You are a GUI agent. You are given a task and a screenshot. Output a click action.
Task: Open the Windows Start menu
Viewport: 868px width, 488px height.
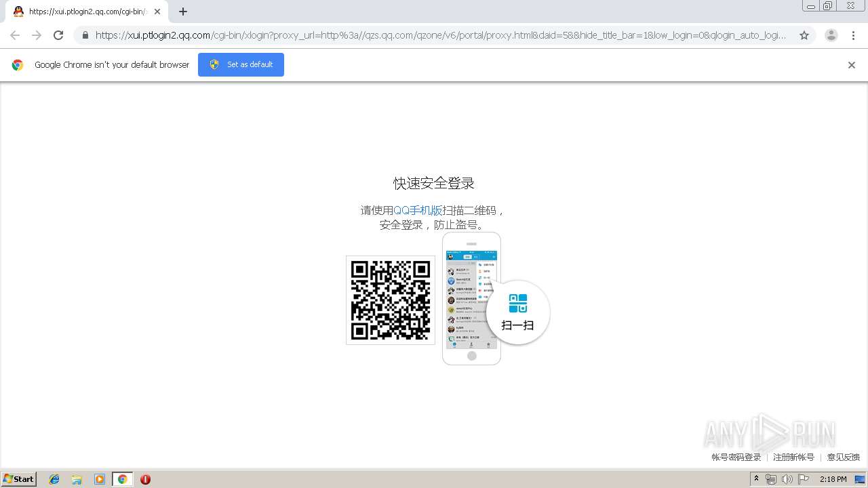tap(19, 479)
